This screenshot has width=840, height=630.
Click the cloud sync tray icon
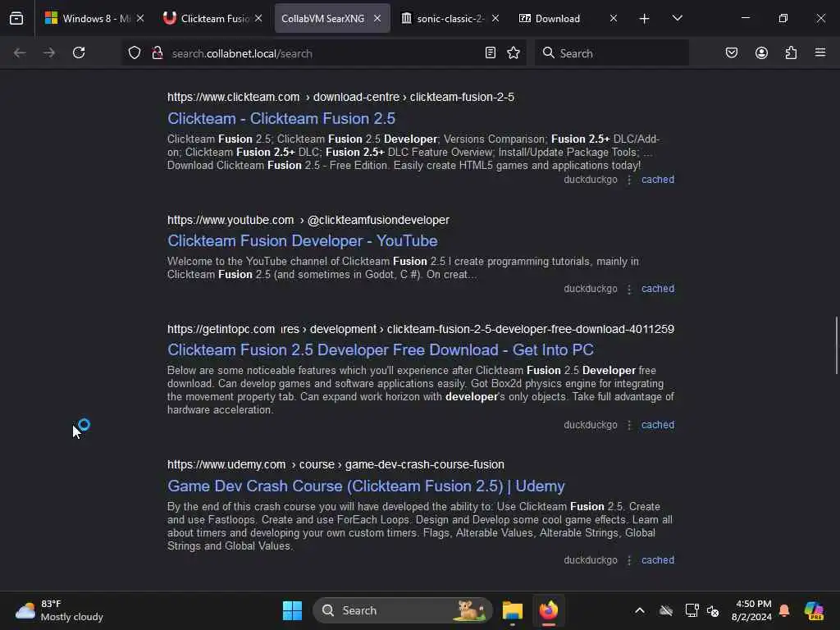pos(666,610)
